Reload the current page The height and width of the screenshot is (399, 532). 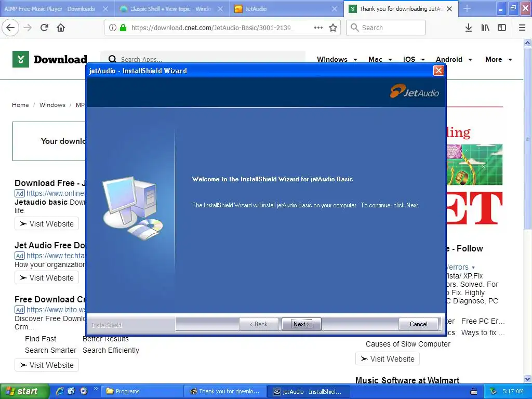[44, 28]
